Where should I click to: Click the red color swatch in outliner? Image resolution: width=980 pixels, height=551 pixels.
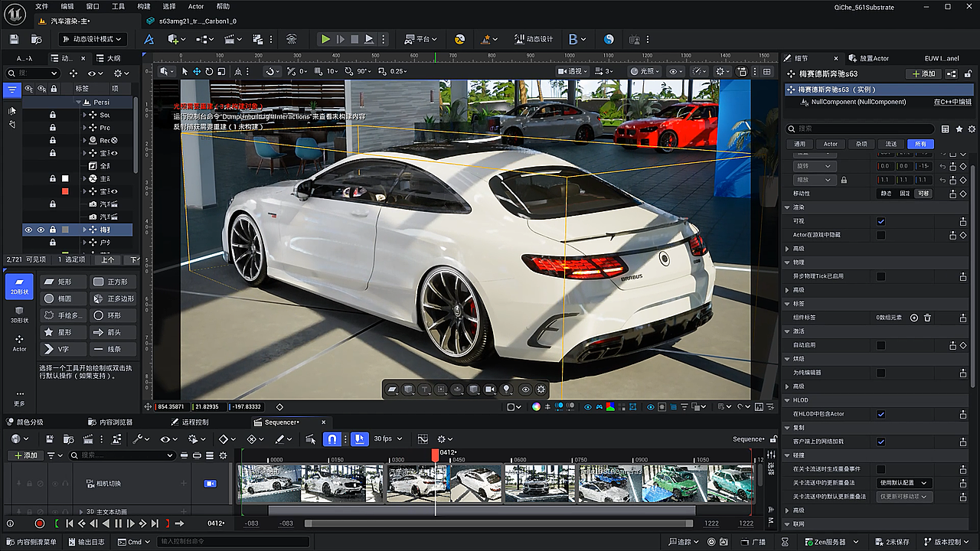tap(65, 191)
